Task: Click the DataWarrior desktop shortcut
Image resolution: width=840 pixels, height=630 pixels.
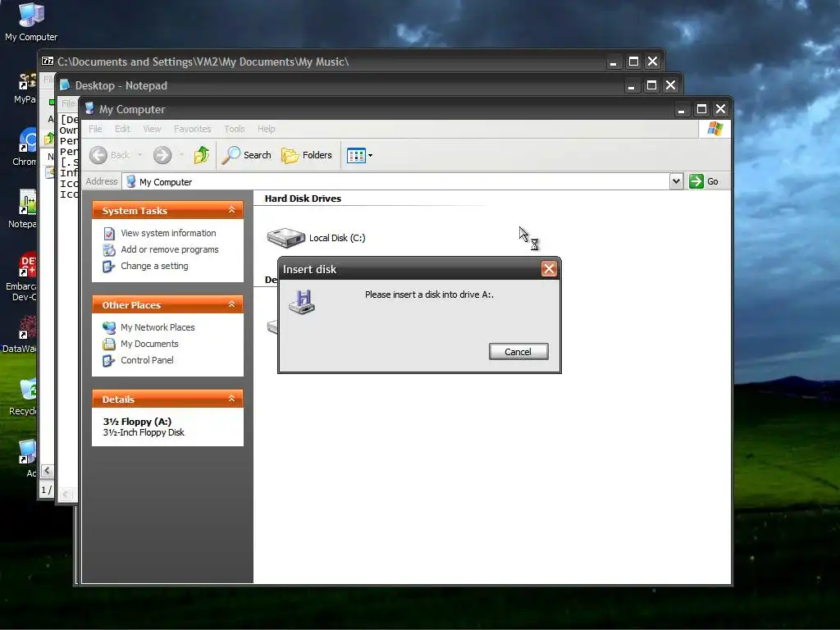Action: [x=21, y=335]
